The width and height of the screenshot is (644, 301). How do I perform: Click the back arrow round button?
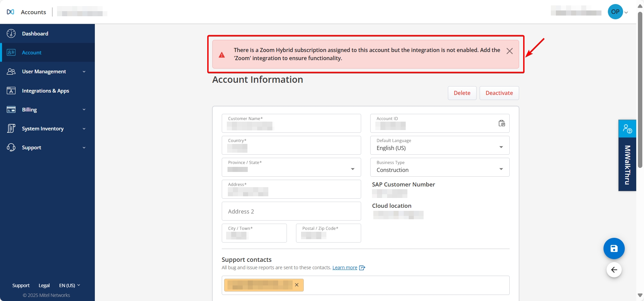coord(614,270)
